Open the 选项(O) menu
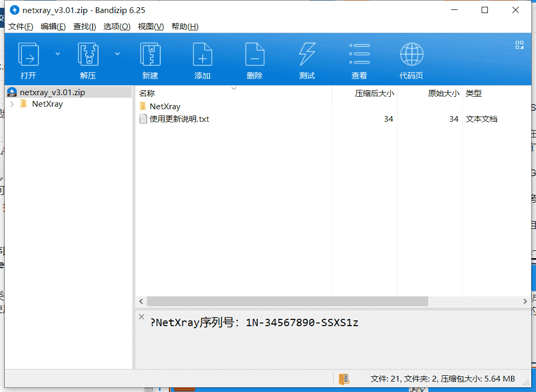Image resolution: width=536 pixels, height=392 pixels. tap(117, 27)
